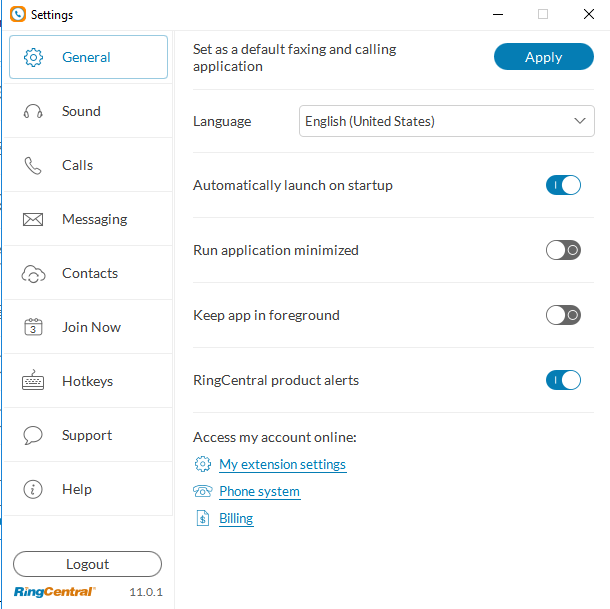Follow the Billing link

click(236, 518)
